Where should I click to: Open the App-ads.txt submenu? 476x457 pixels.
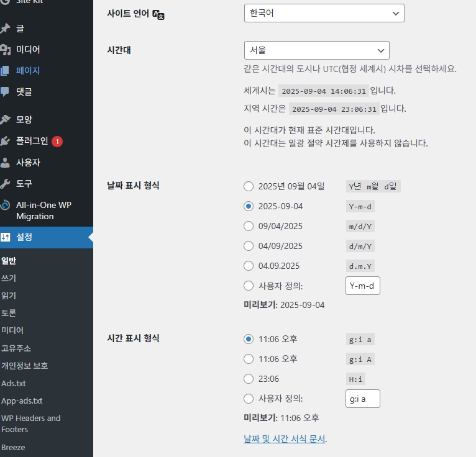point(22,401)
